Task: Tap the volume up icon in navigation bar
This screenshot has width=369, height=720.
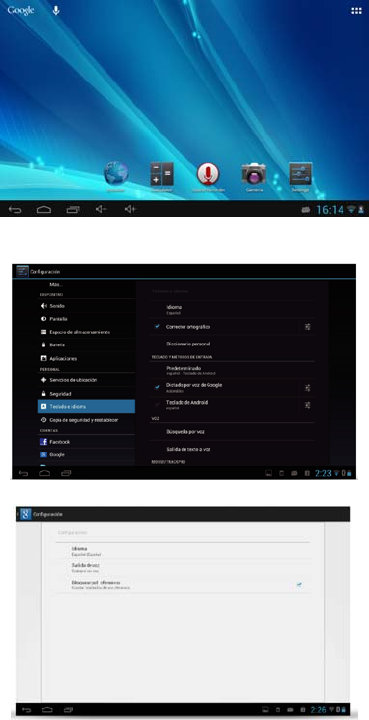Action: coord(130,209)
